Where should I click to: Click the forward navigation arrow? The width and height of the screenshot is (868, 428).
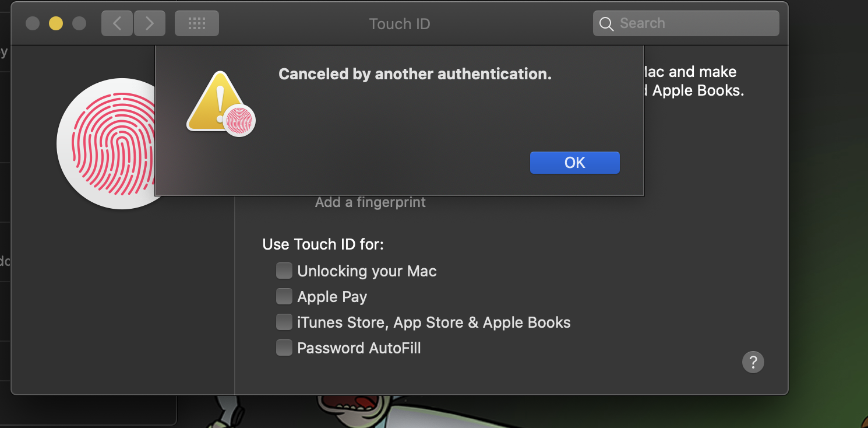point(150,23)
